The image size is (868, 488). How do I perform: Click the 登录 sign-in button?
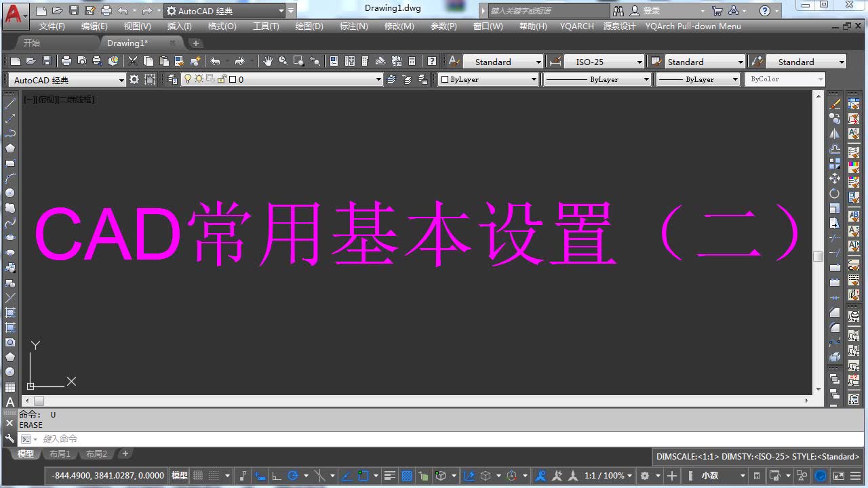651,11
